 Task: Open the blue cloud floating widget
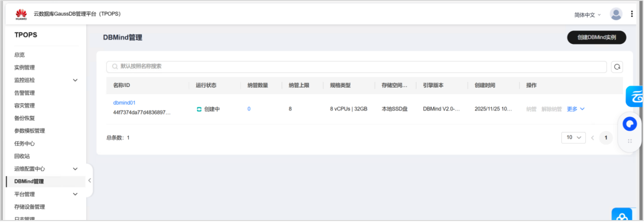click(x=635, y=96)
